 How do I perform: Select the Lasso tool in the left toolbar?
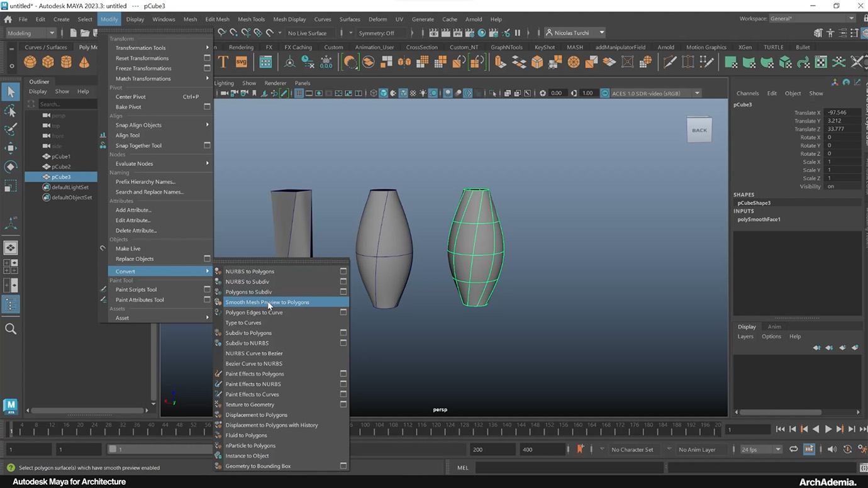click(10, 111)
